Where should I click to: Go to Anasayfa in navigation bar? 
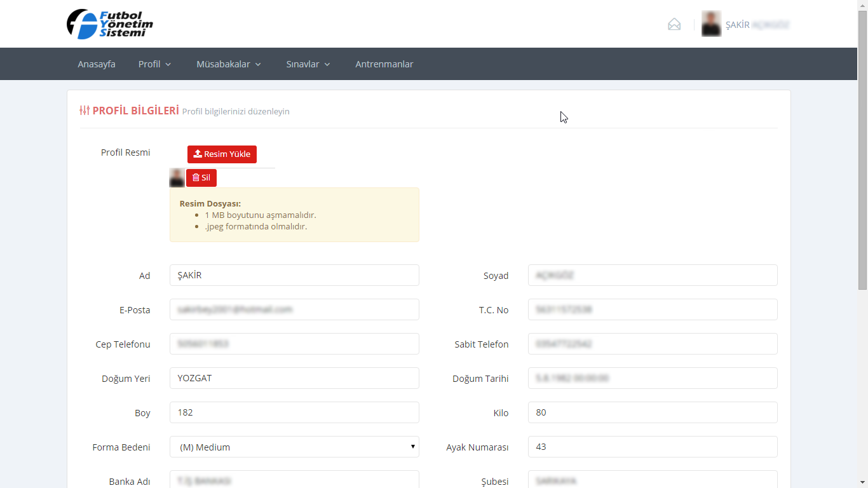pyautogui.click(x=97, y=64)
